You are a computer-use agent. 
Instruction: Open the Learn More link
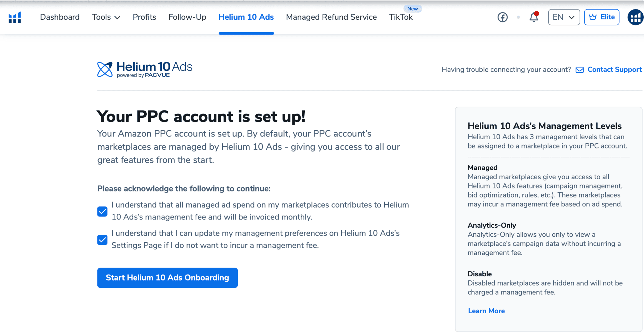[x=486, y=311]
